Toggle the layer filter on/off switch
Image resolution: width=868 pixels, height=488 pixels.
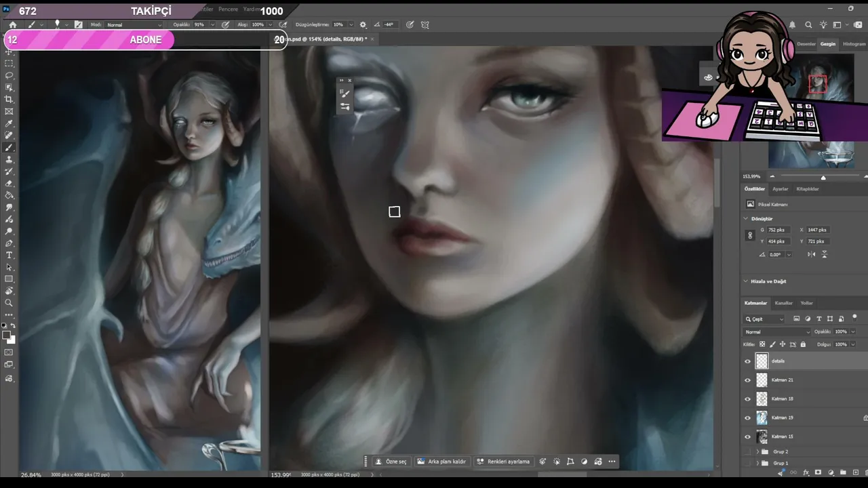pos(854,317)
